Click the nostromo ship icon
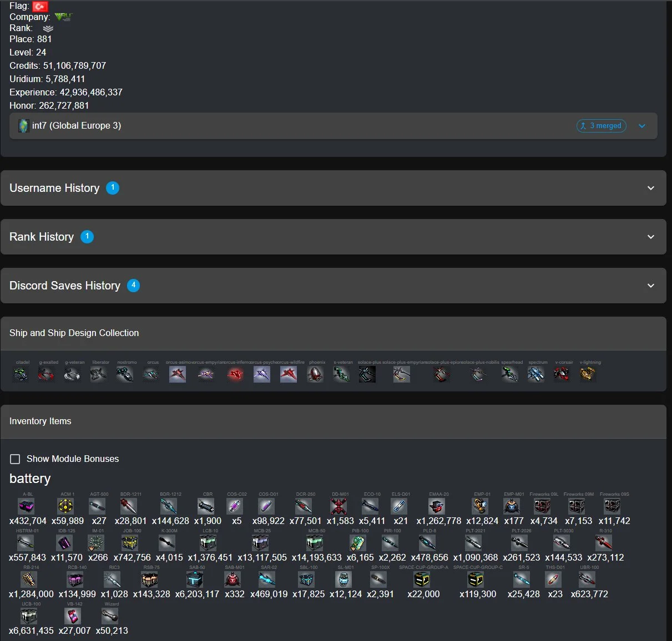This screenshot has height=641, width=672. coord(125,375)
